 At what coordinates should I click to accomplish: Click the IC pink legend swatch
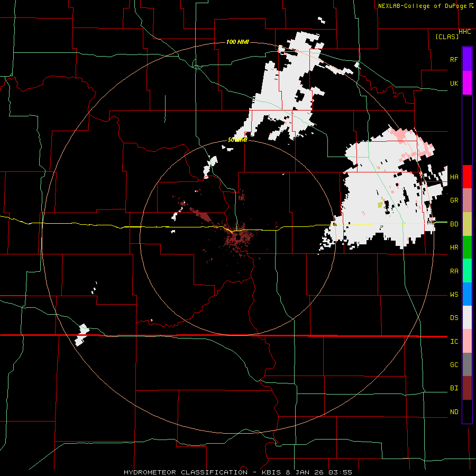[467, 341]
